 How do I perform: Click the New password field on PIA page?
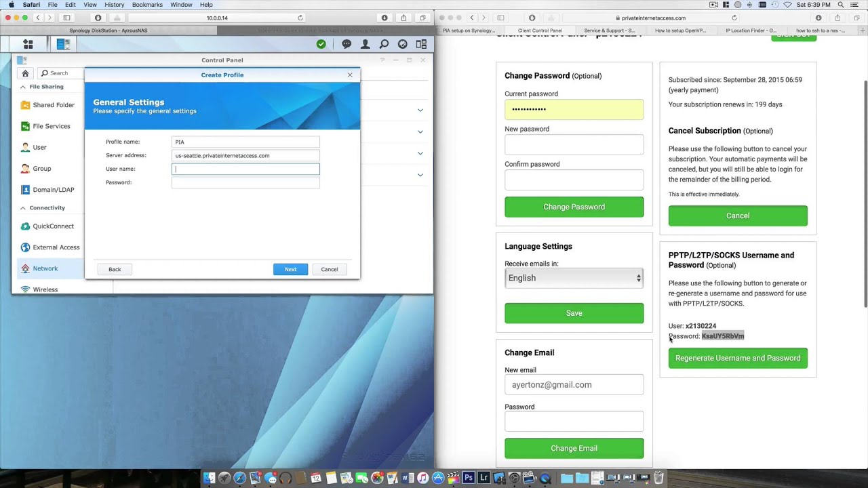point(574,144)
